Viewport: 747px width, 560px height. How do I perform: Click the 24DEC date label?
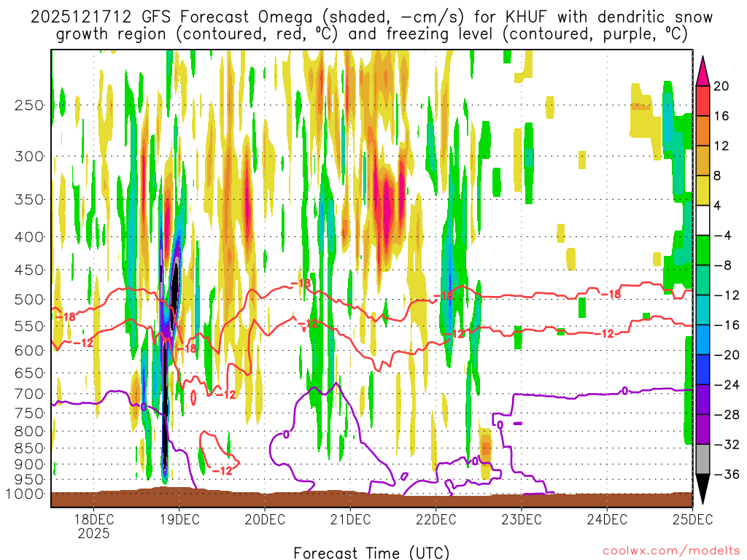point(607,519)
